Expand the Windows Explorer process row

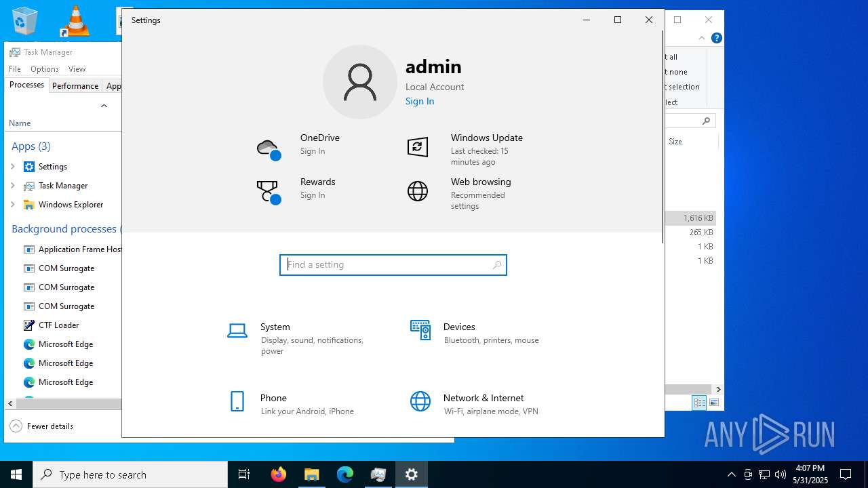pos(13,205)
